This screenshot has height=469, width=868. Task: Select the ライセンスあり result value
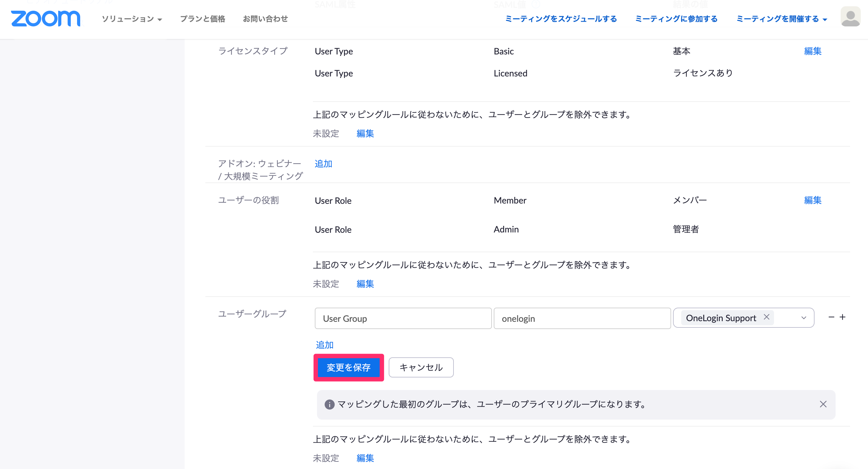(703, 73)
